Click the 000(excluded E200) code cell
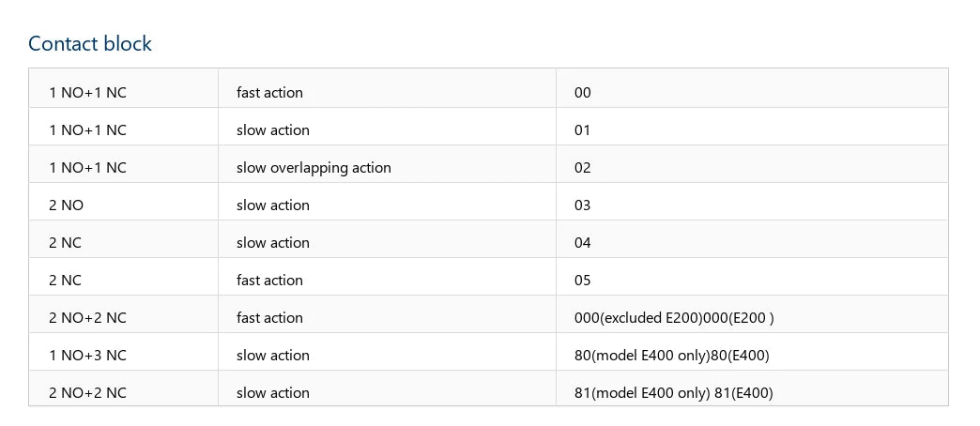This screenshot has height=426, width=980. click(752, 314)
